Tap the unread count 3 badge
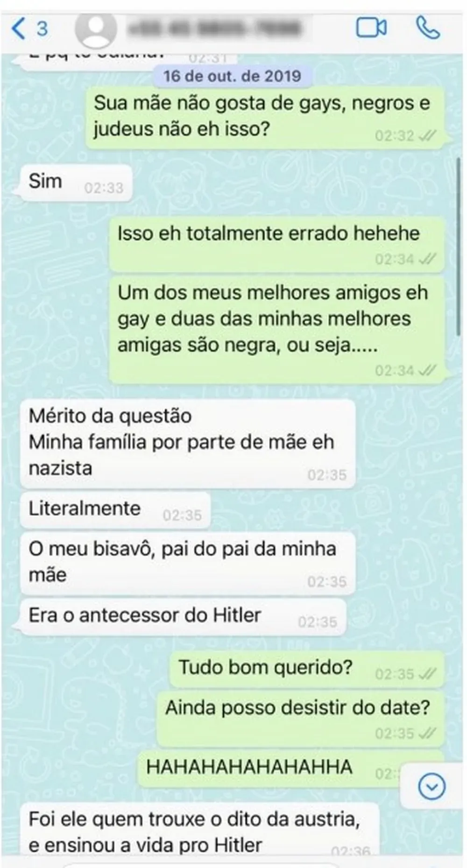 coord(42,29)
